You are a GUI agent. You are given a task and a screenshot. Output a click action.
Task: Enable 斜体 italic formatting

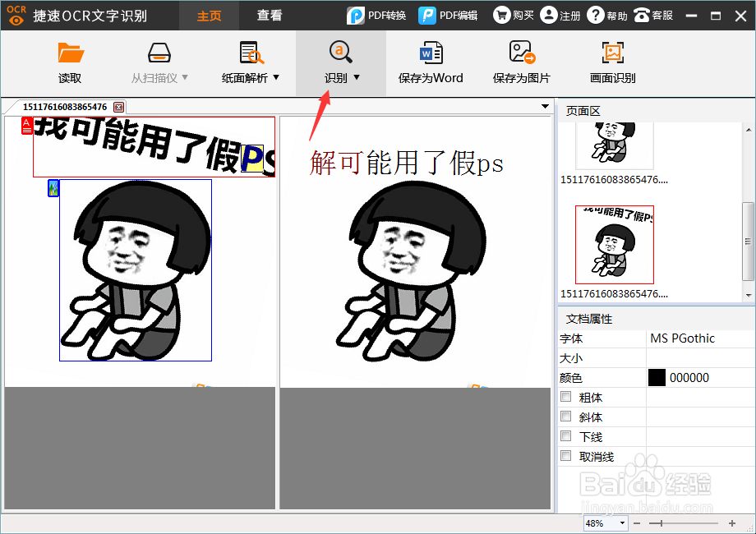tap(565, 417)
